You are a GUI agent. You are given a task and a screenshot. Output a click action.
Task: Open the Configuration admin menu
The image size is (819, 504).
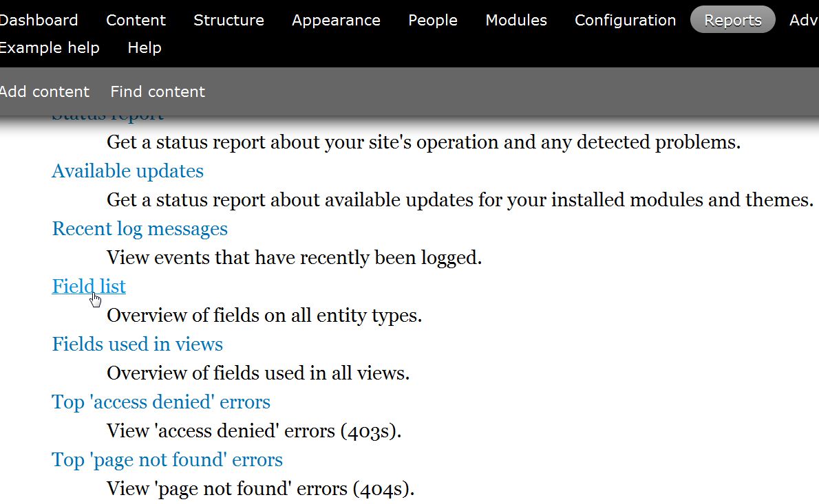point(624,20)
